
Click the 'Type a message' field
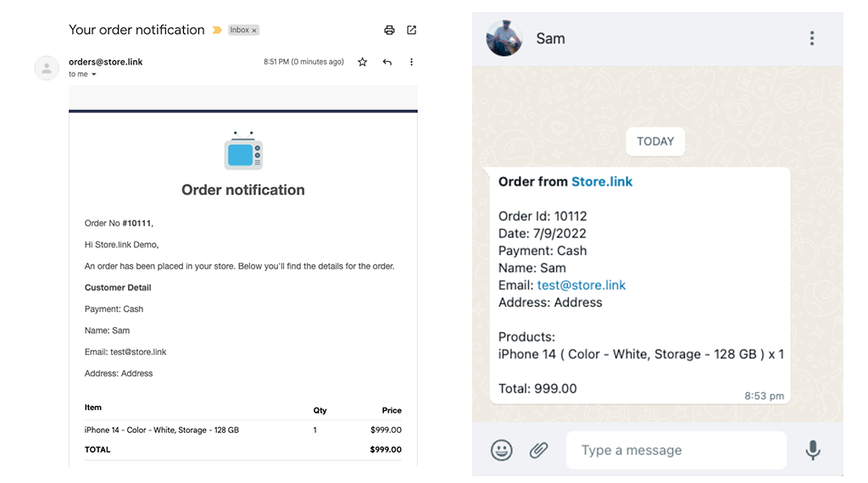(x=676, y=450)
